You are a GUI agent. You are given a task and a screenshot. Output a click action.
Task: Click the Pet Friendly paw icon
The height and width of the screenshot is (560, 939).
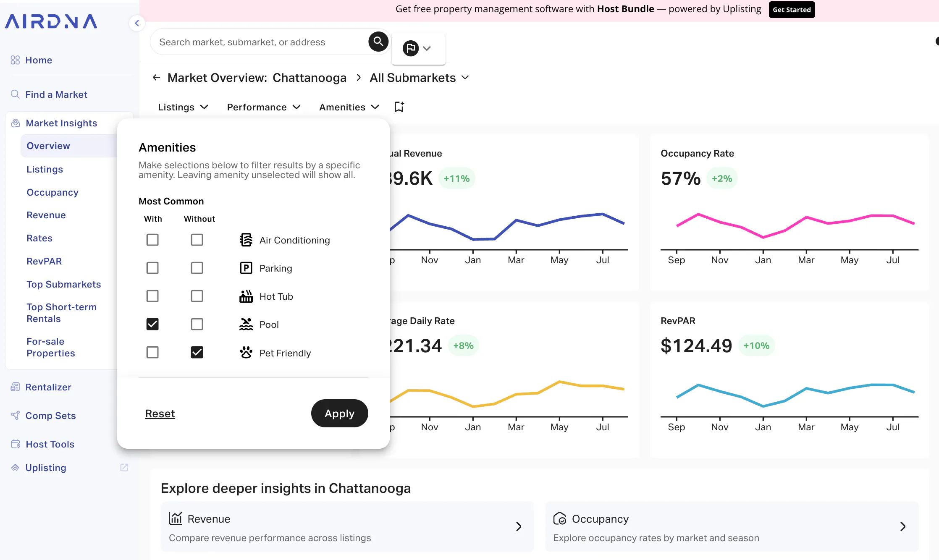[x=246, y=352]
